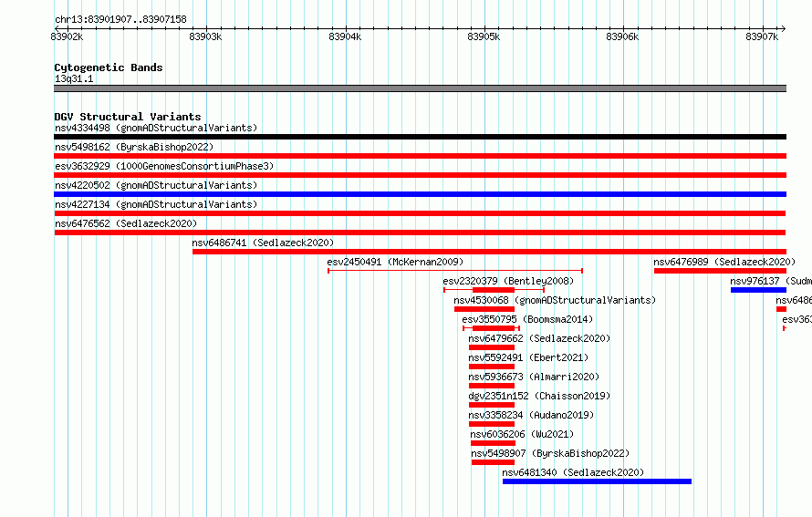812x517 pixels.
Task: Open nsv5498162 (ByrskaBishop2022) label
Action: coord(134,147)
